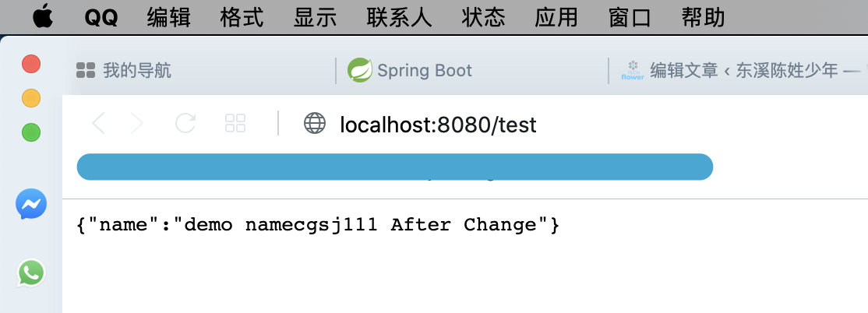Screen dimensions: 868x313
Task: Open the 帮助 menu
Action: (703, 17)
